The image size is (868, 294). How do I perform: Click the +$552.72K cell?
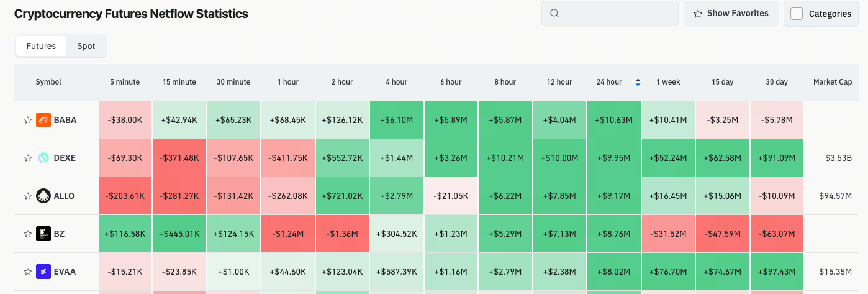342,158
